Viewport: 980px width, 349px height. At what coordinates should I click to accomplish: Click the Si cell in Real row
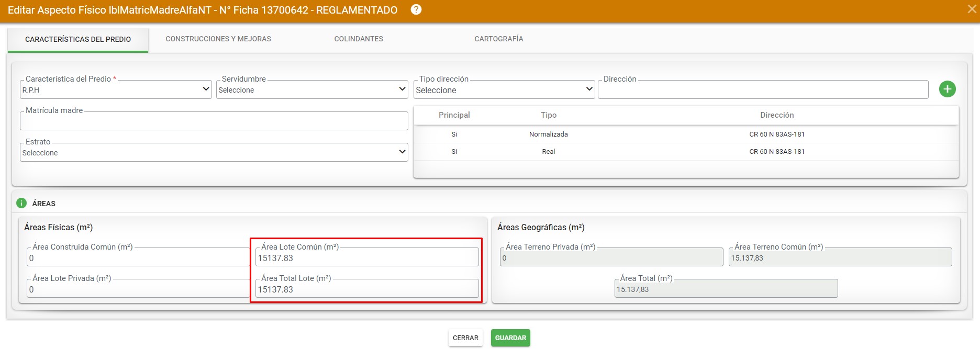[x=454, y=152]
